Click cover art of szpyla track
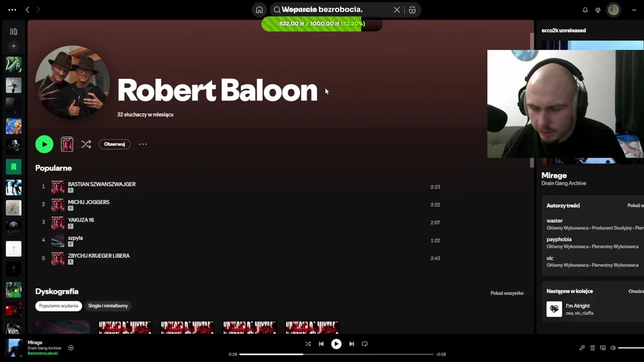Image resolution: width=644 pixels, height=362 pixels. tap(58, 240)
